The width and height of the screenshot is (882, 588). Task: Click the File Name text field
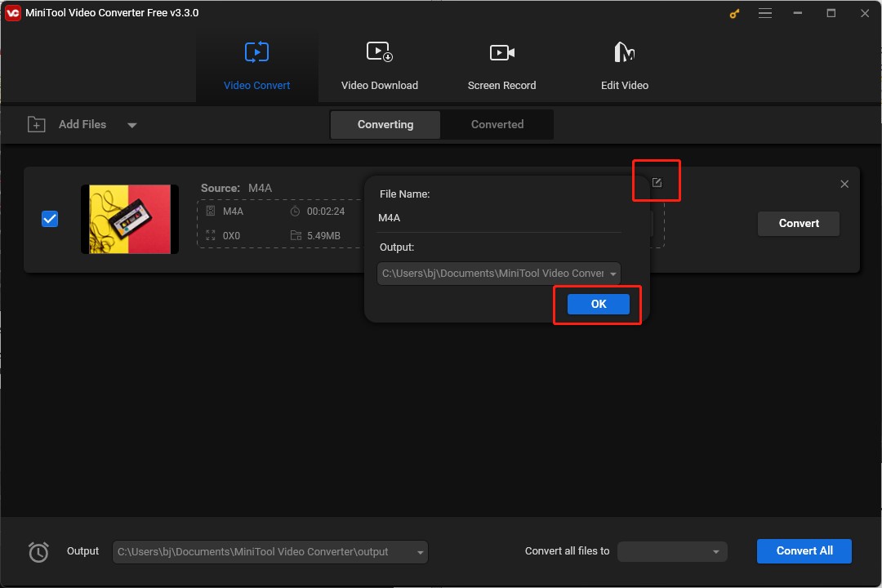point(498,218)
